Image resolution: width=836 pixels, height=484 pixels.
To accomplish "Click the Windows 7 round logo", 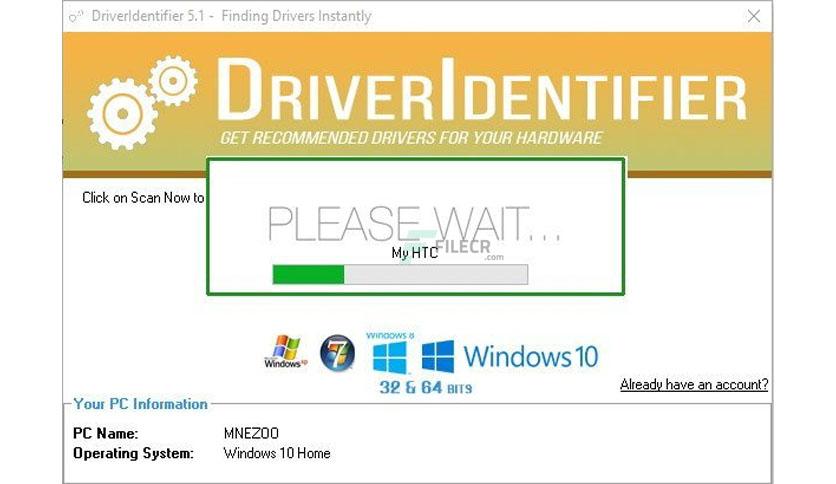I will click(337, 353).
